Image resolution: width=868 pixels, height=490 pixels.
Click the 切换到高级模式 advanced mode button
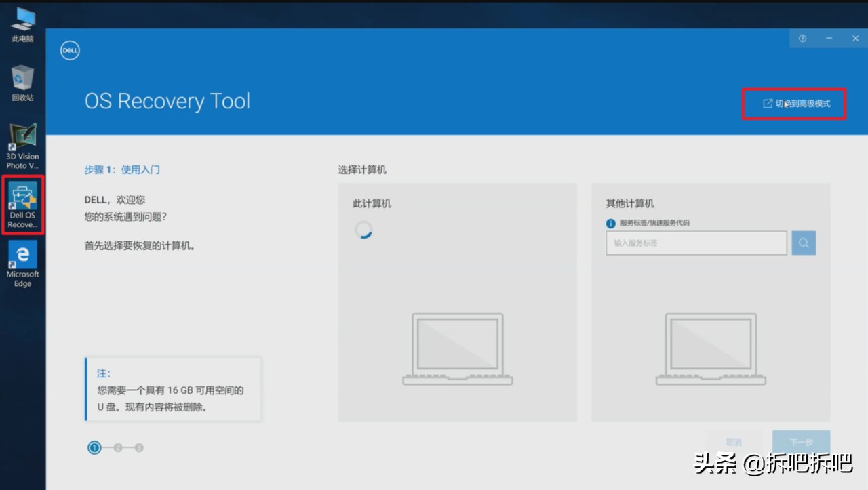click(x=794, y=103)
